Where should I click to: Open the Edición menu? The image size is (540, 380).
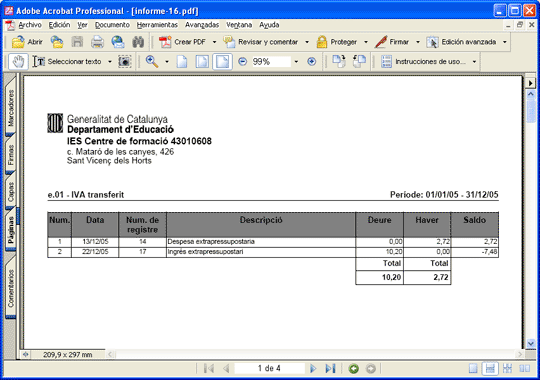point(59,25)
